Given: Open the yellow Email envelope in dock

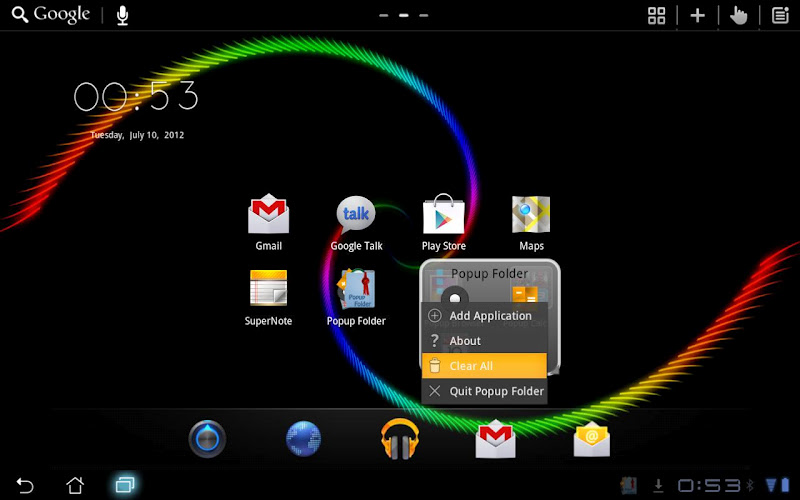Looking at the screenshot, I should point(591,439).
